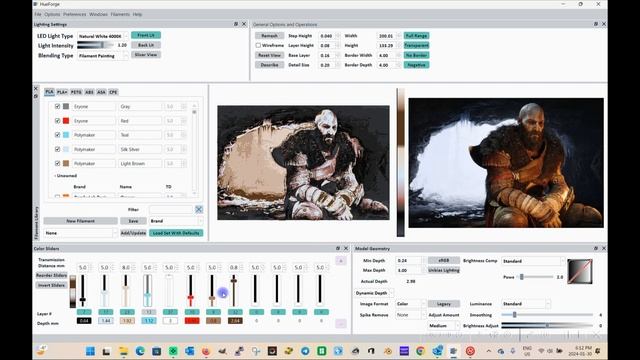
Task: Switch to the ABS filament tab
Action: tap(89, 92)
